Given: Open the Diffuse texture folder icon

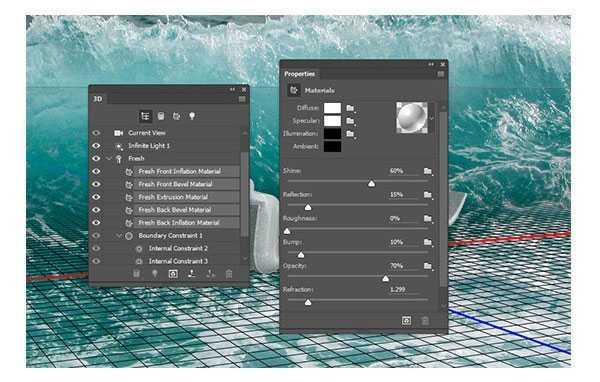Looking at the screenshot, I should click(x=350, y=108).
